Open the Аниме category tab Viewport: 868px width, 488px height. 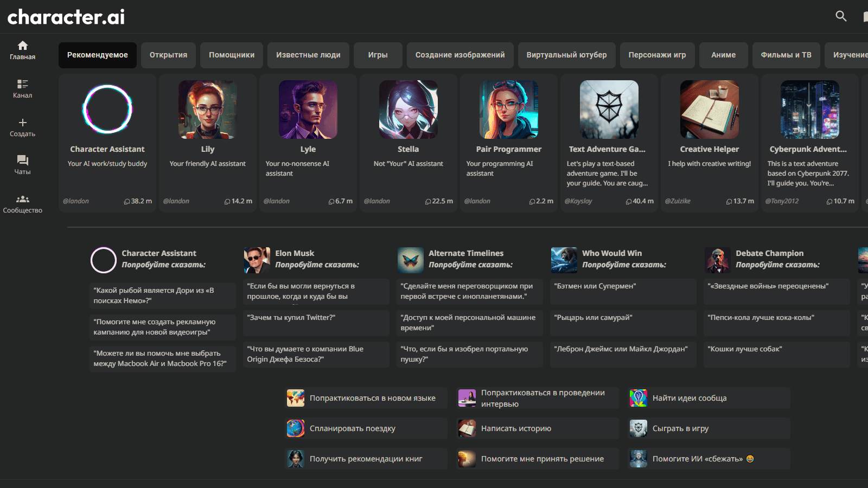tap(723, 55)
